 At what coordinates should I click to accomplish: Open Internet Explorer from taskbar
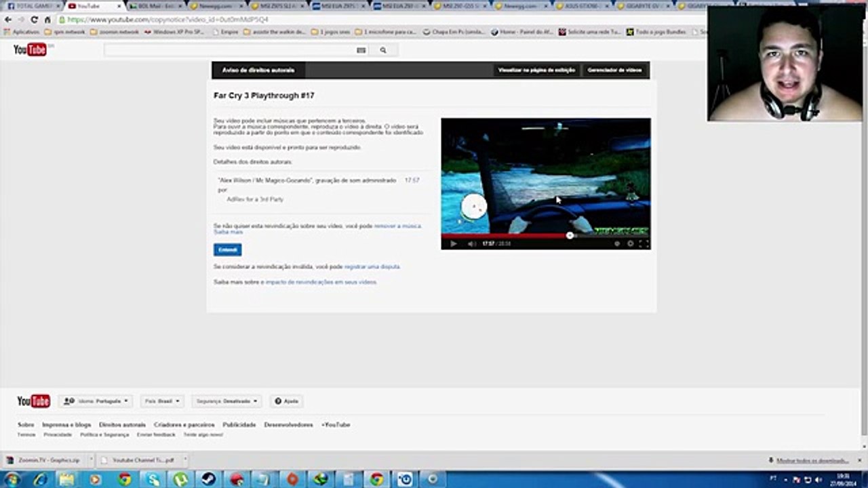pyautogui.click(x=41, y=479)
